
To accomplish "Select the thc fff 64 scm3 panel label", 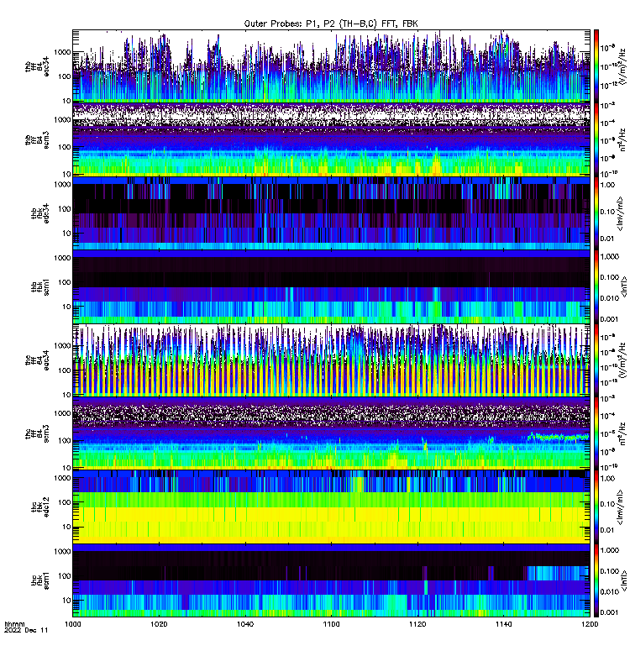I will [37, 433].
